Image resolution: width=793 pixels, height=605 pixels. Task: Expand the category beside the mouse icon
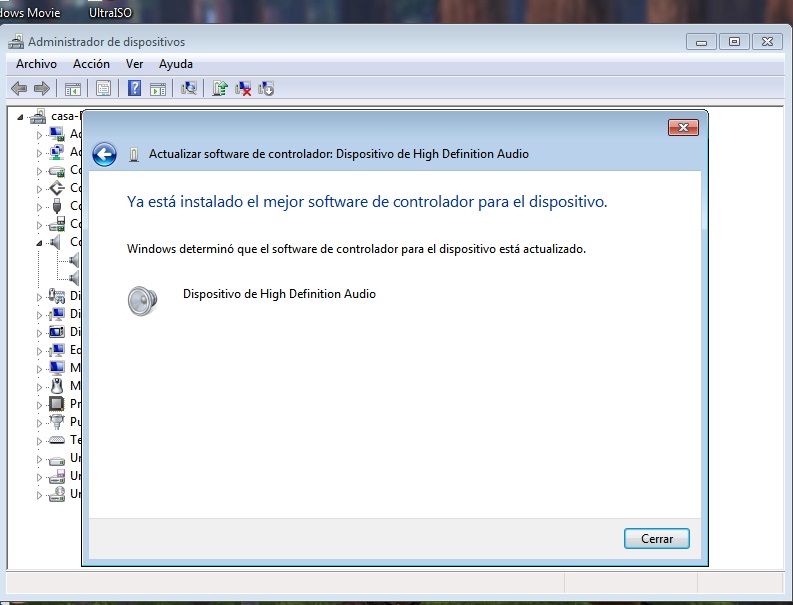point(39,387)
